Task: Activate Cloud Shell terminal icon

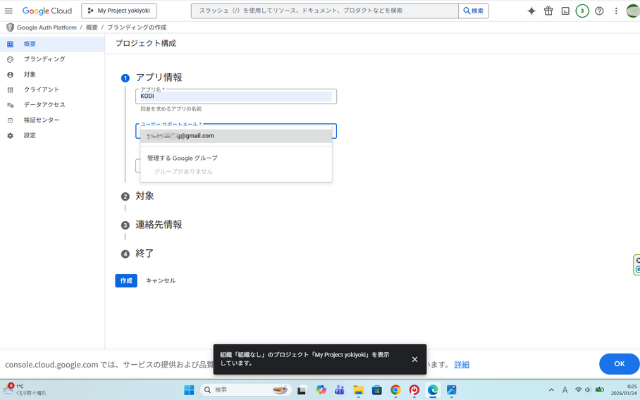Action: tap(565, 11)
